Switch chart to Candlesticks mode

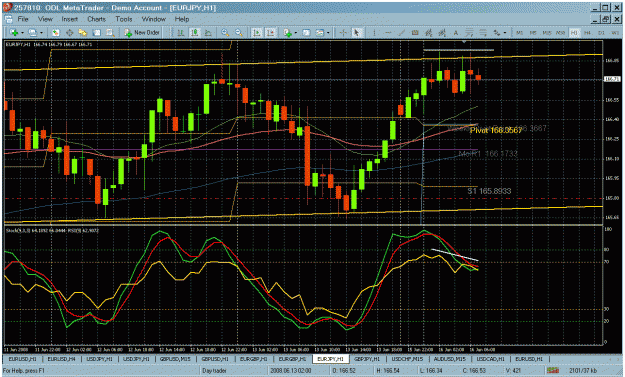pyautogui.click(x=195, y=33)
